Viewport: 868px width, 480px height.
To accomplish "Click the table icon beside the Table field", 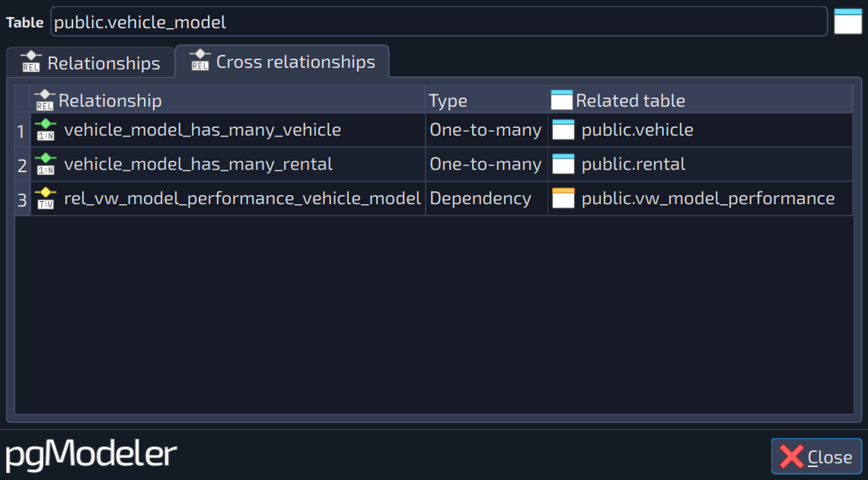I will click(x=847, y=21).
